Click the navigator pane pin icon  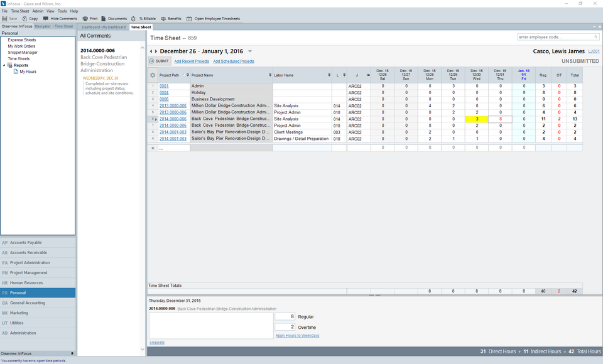pyautogui.click(x=72, y=353)
